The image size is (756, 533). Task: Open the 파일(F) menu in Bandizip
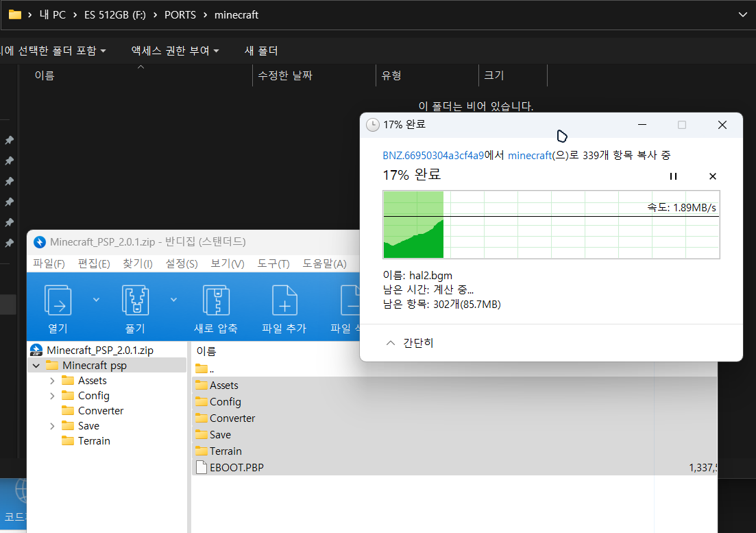pos(49,264)
